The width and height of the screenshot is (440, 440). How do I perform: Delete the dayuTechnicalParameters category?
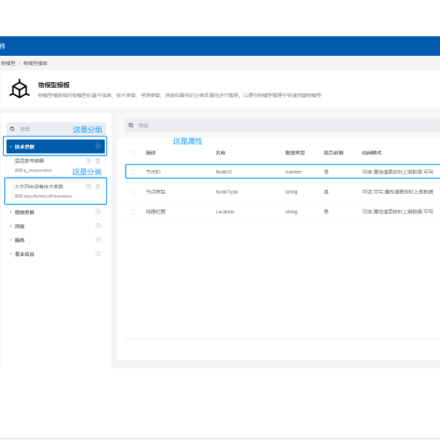point(98,186)
